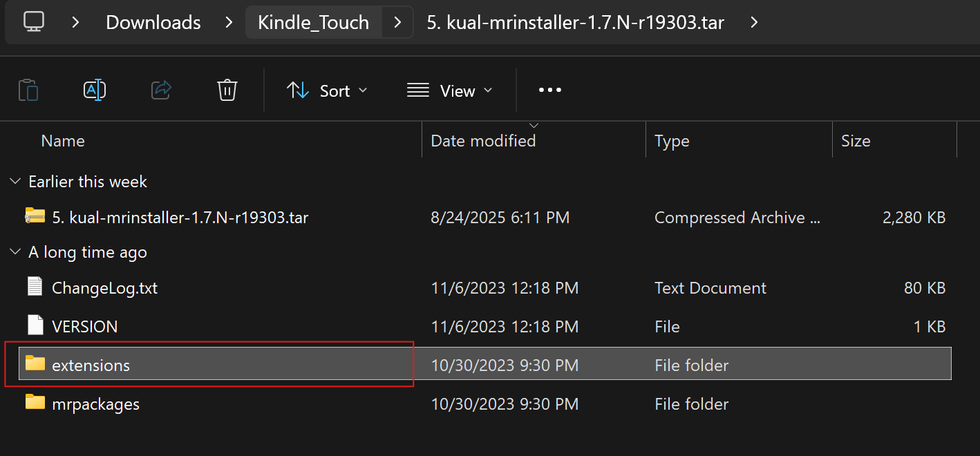Click A long time ago group label

pos(88,252)
